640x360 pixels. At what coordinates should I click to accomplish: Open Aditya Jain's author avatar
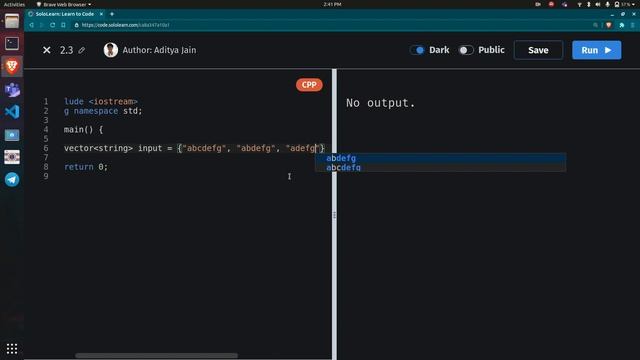[x=111, y=50]
